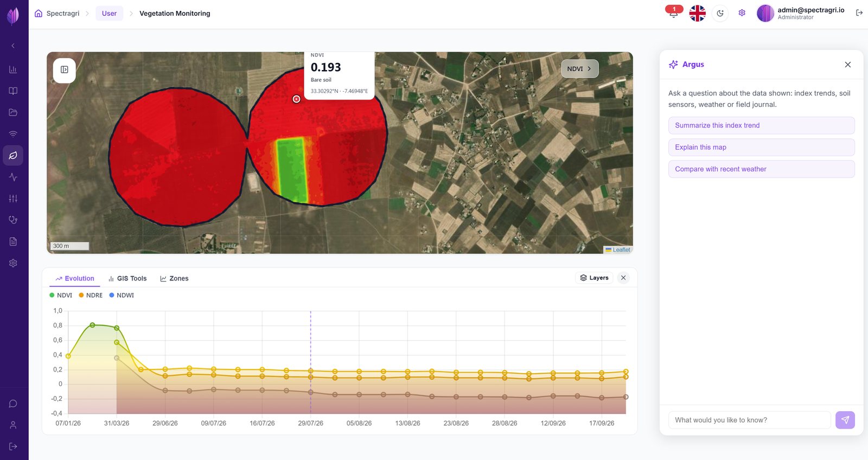This screenshot has width=868, height=460.
Task: Open the pulse activity sidebar icon
Action: 13,177
